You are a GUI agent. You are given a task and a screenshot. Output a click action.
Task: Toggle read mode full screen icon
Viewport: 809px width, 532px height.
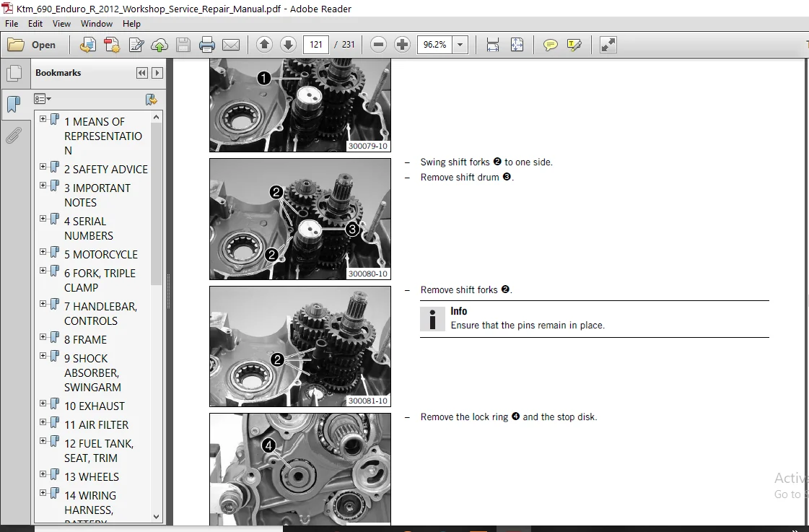click(608, 45)
